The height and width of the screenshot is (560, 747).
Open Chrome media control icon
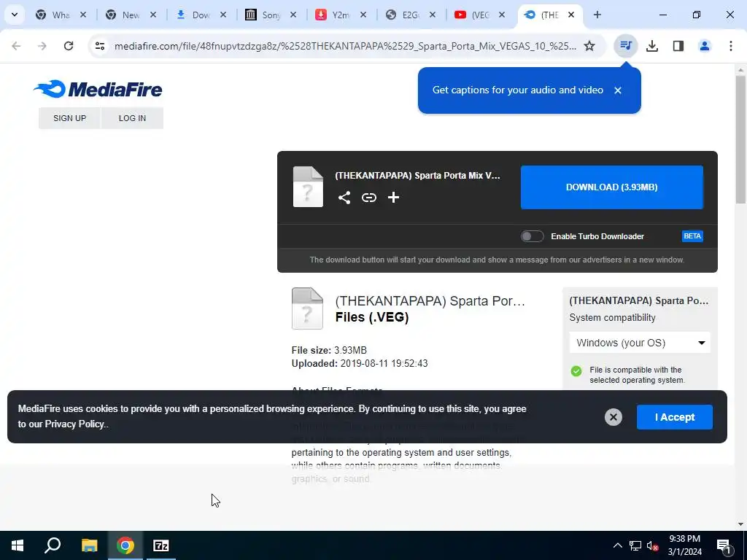[625, 46]
